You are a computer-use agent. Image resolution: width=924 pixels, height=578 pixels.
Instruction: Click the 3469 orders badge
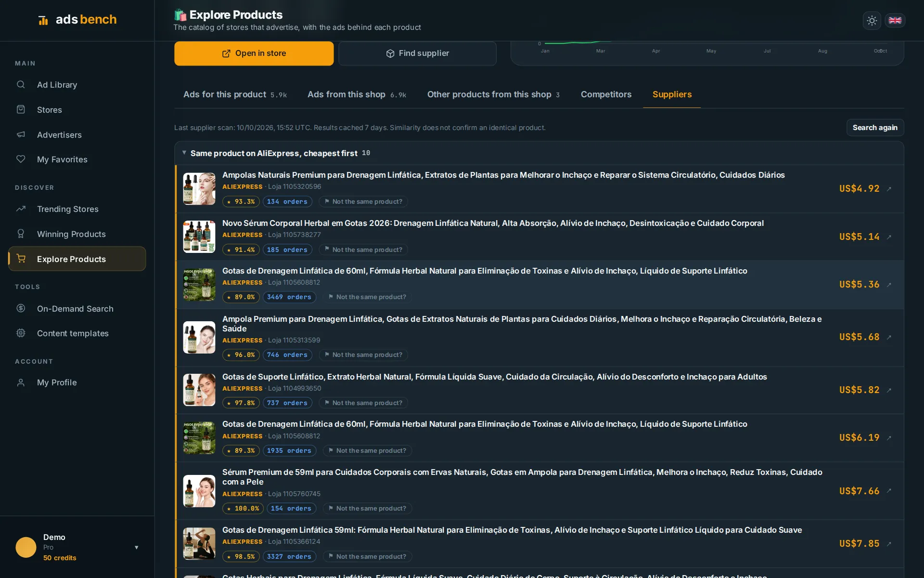coord(289,297)
